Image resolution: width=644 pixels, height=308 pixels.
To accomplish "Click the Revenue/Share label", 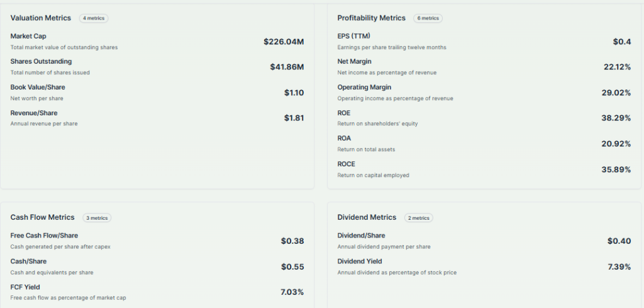I will pyautogui.click(x=33, y=113).
